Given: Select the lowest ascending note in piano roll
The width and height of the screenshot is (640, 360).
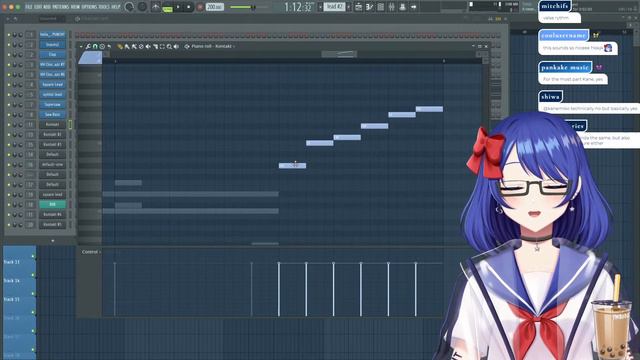Looking at the screenshot, I should (292, 165).
